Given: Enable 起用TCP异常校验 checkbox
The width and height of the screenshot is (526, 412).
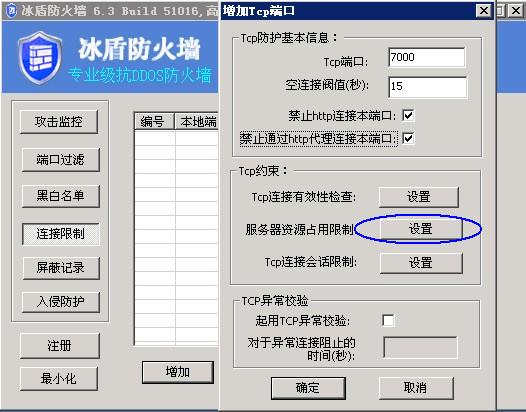Looking at the screenshot, I should 388,320.
